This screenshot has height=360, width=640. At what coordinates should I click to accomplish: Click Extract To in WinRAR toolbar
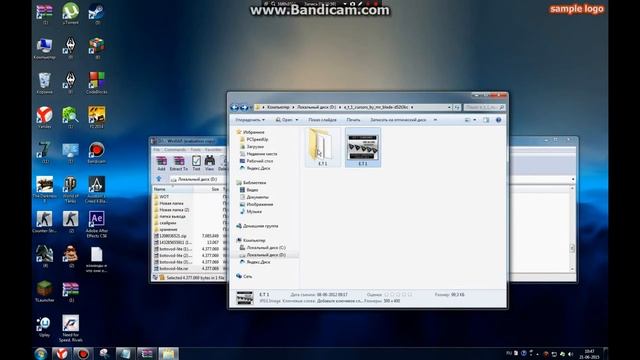[179, 163]
